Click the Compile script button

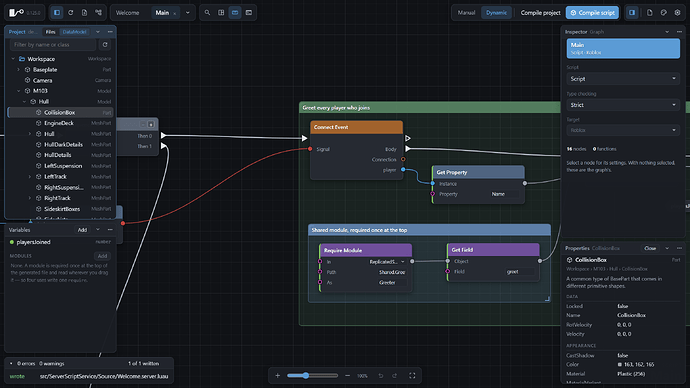592,13
